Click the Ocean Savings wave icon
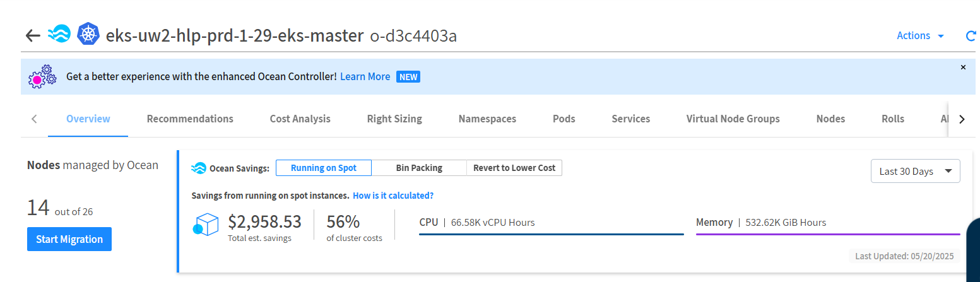 [199, 168]
